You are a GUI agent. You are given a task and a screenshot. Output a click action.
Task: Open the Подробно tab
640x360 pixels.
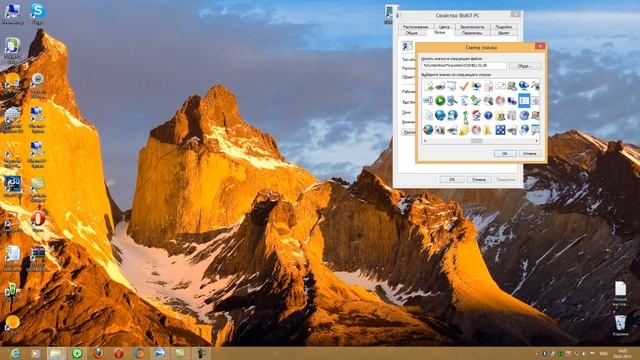coord(504,27)
